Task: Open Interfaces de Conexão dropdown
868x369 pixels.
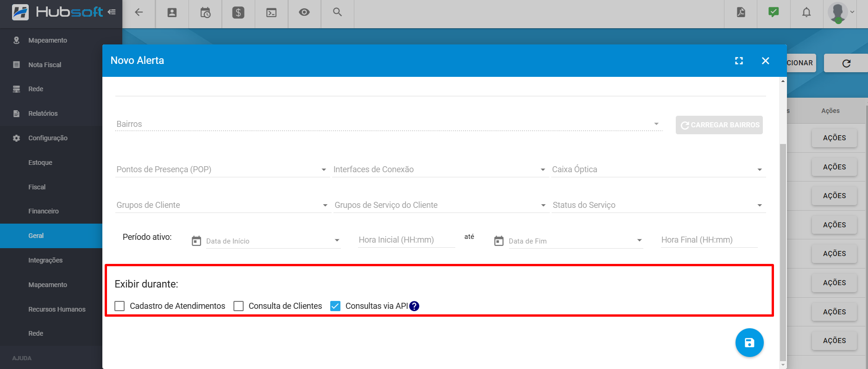Action: [440, 169]
